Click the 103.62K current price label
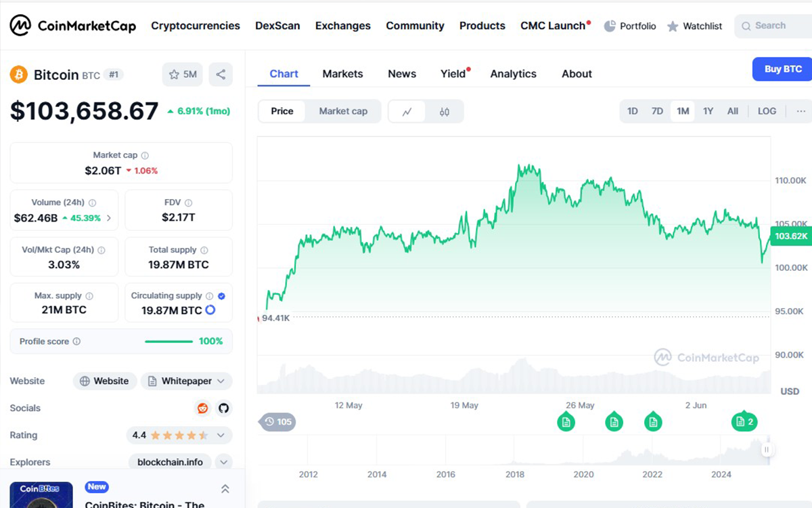812x508 pixels. (x=791, y=236)
